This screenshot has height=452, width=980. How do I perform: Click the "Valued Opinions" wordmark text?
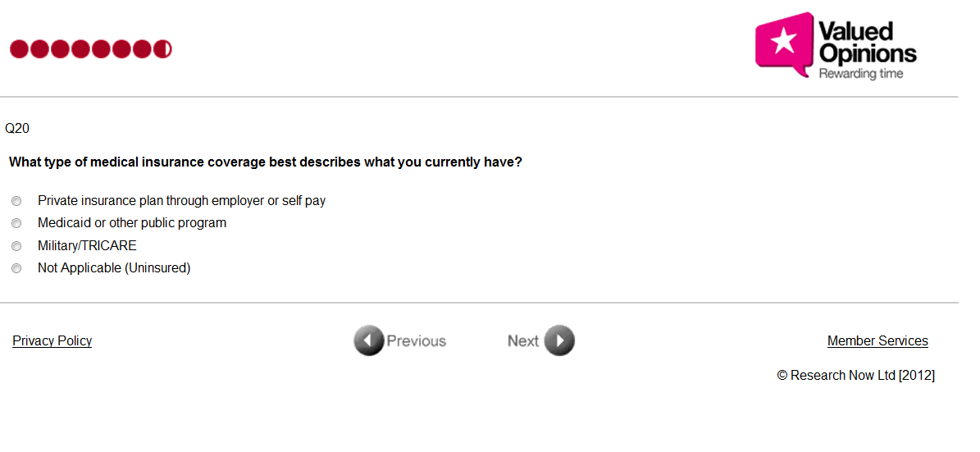point(867,43)
